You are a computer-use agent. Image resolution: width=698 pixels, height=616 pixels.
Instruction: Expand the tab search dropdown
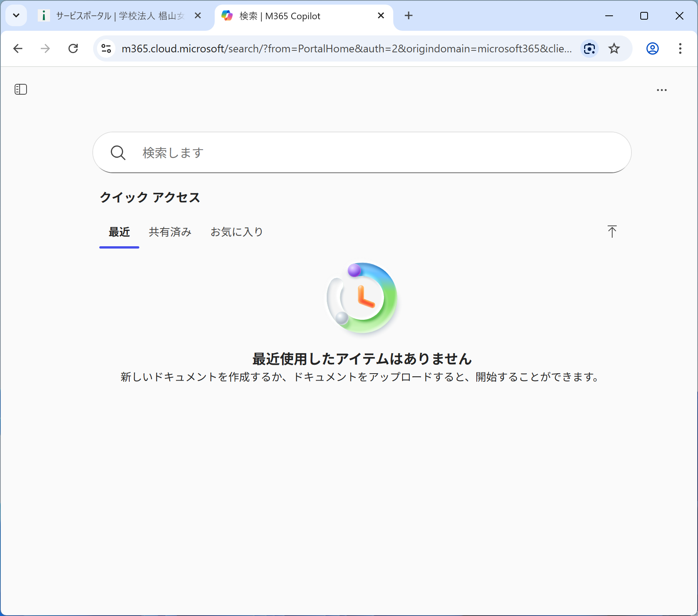click(16, 16)
